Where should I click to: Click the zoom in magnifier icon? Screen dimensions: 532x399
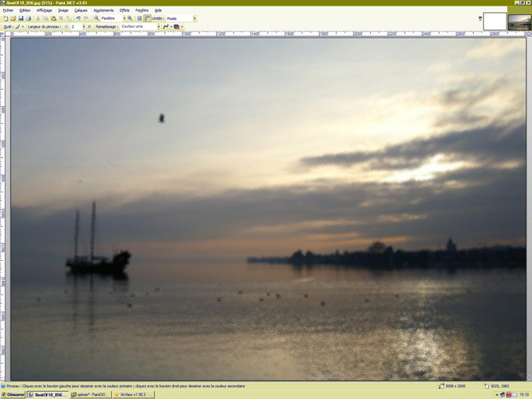(x=130, y=18)
